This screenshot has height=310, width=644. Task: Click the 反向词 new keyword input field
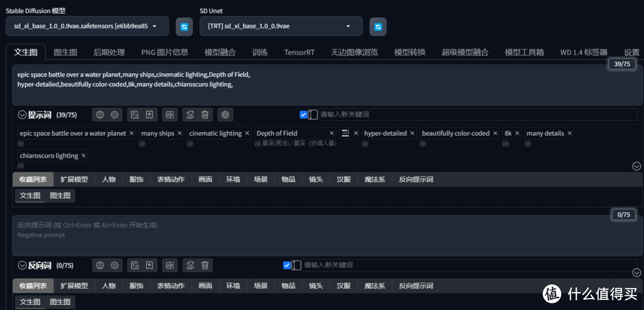pyautogui.click(x=470, y=265)
